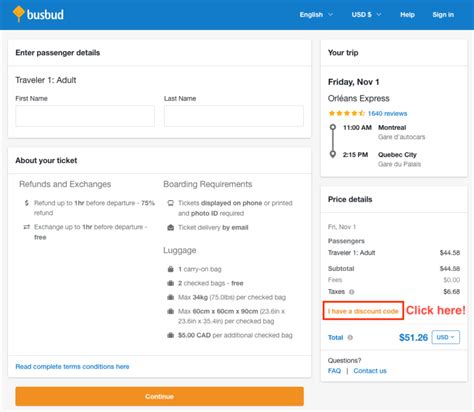Open the FAQ link
Screen dimensions: 474x412
pyautogui.click(x=334, y=371)
